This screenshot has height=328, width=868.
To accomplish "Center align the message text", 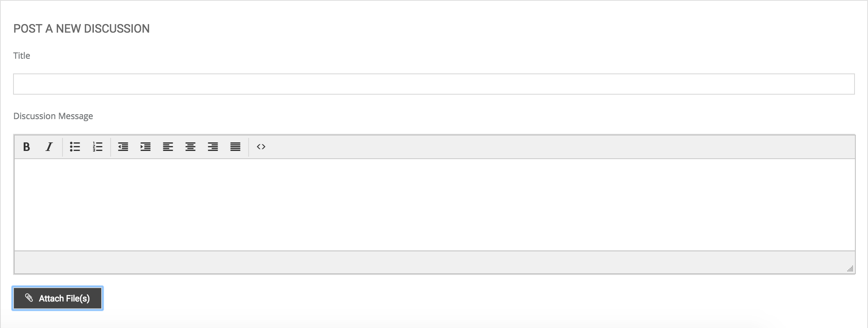I will 190,147.
